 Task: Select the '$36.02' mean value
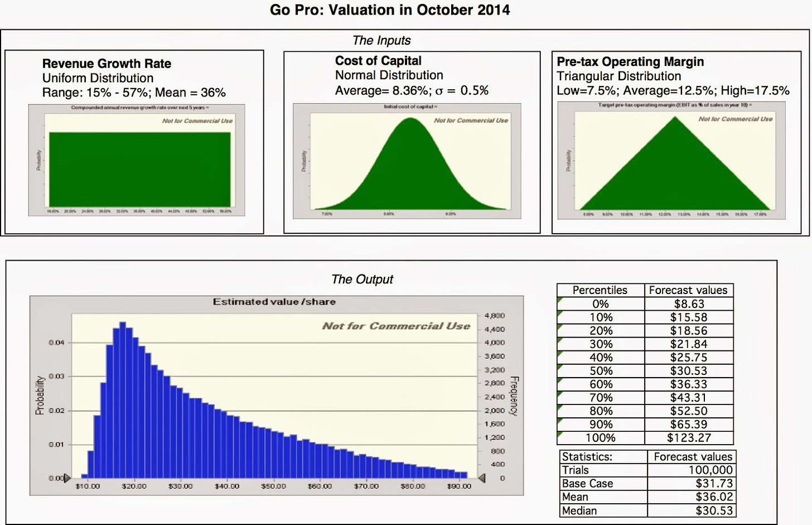(x=692, y=497)
